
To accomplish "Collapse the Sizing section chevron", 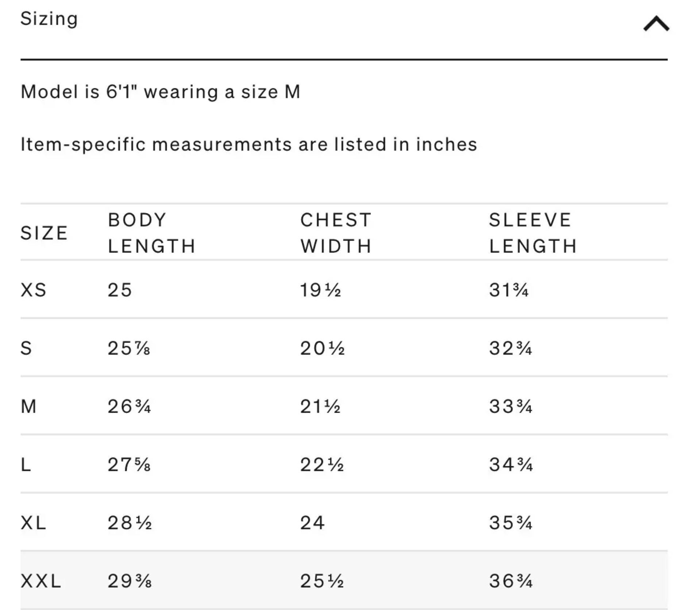I will tap(656, 24).
